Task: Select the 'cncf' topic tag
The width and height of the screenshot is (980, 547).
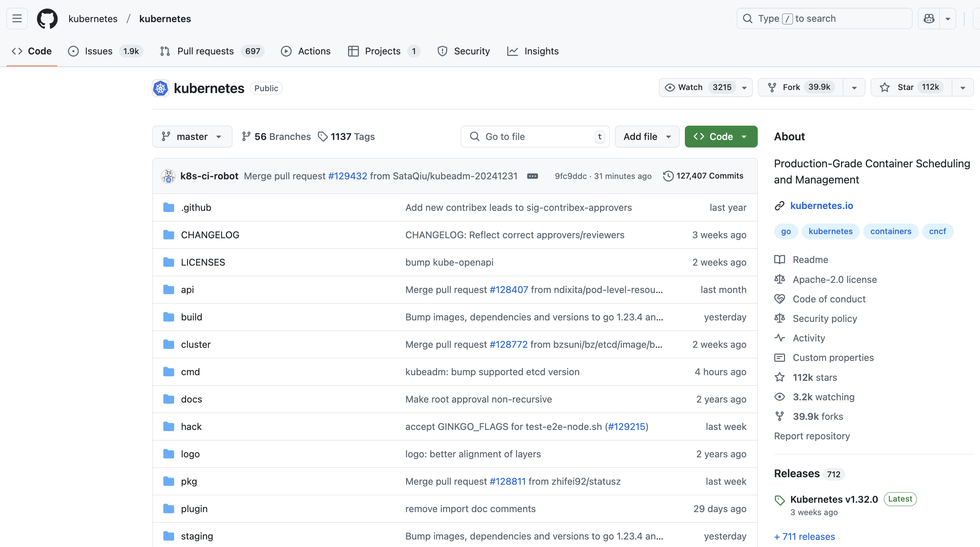Action: coord(938,231)
